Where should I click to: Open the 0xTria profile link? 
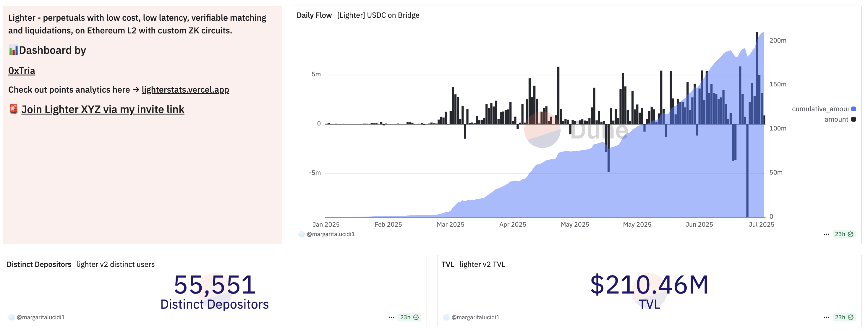coord(22,71)
